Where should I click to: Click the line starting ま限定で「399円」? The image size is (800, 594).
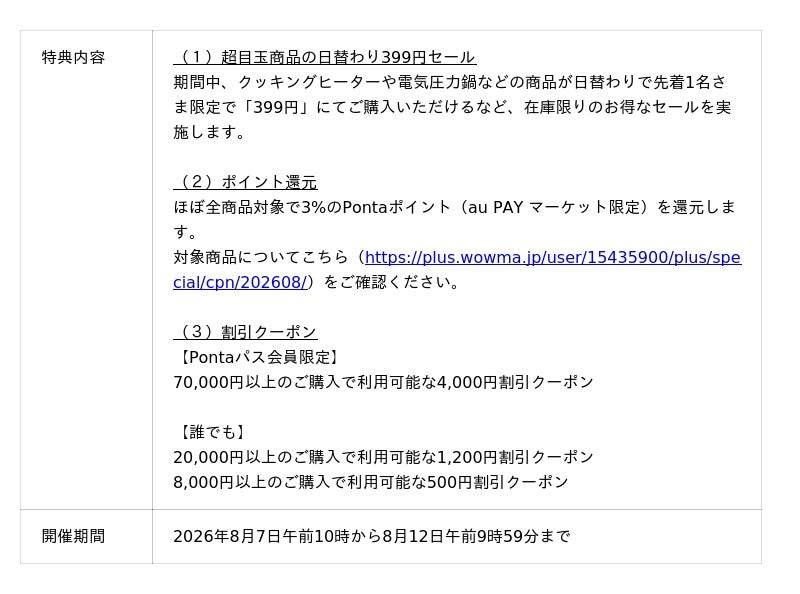pyautogui.click(x=452, y=107)
